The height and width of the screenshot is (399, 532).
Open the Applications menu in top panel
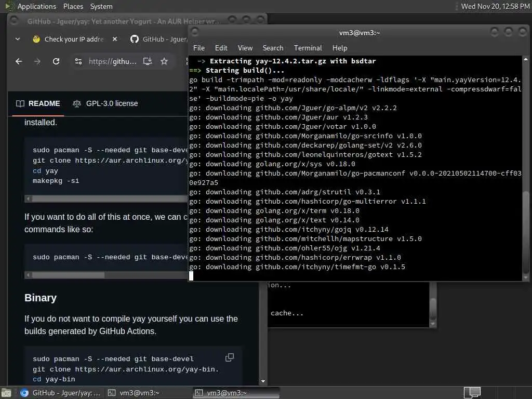pyautogui.click(x=37, y=6)
